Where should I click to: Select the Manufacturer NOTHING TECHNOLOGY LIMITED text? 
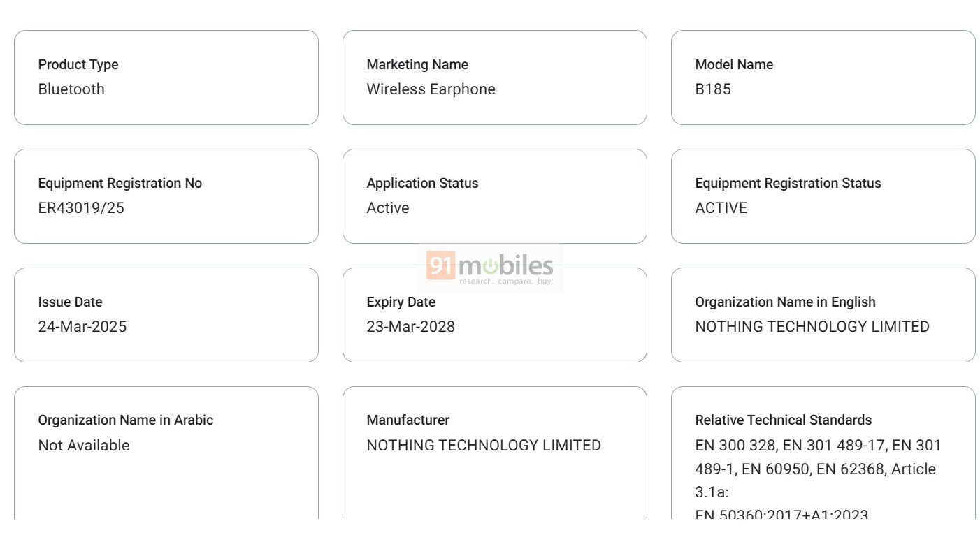tap(484, 446)
